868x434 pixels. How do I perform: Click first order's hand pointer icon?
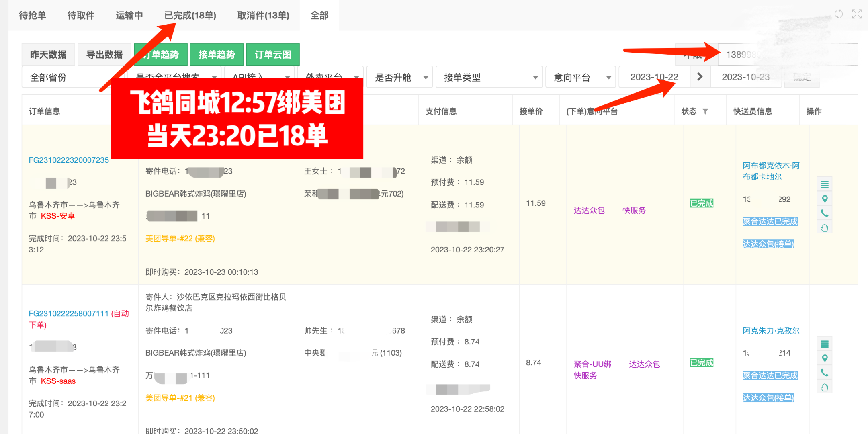tap(825, 228)
